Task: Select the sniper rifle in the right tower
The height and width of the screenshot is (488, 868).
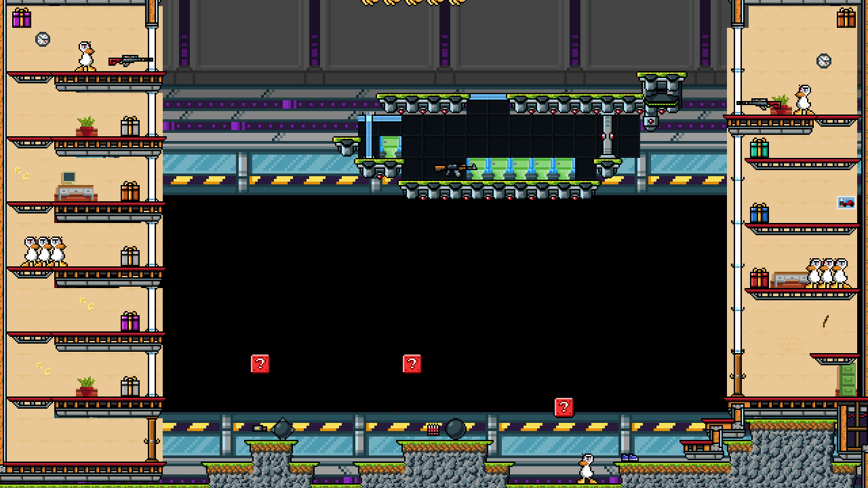Action: coord(758,104)
